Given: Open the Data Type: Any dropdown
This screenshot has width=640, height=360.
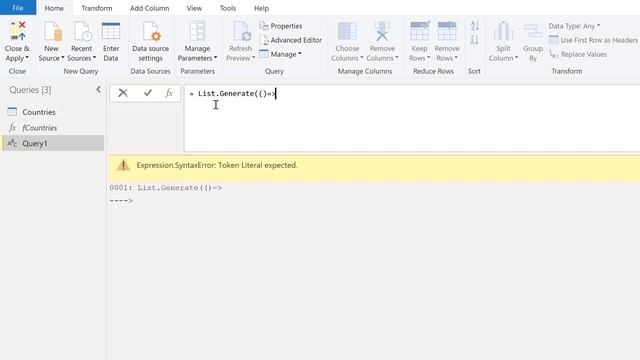Looking at the screenshot, I should pos(574,26).
